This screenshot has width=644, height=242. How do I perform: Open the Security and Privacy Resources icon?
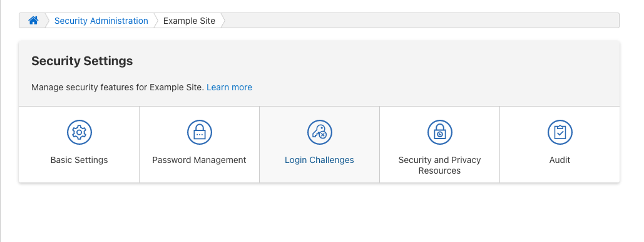tap(440, 132)
